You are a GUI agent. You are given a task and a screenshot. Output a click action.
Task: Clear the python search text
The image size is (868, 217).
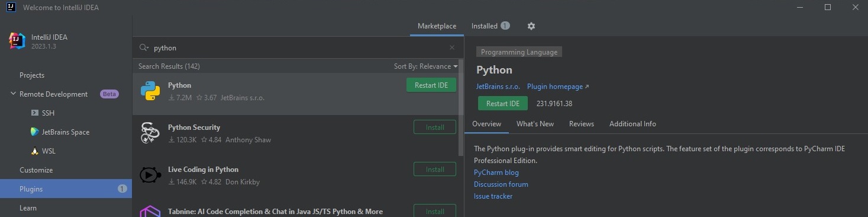click(452, 47)
